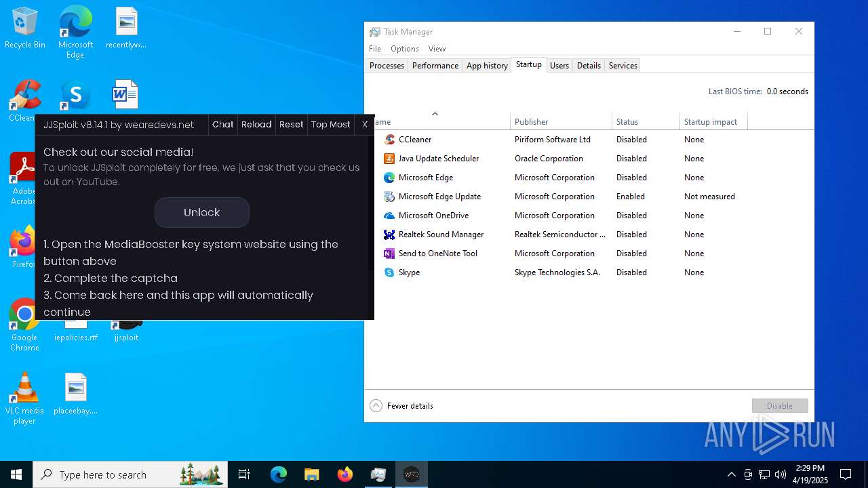Select the Adobe Acrobat desktop shortcut
The height and width of the screenshot is (488, 868).
click(x=23, y=178)
